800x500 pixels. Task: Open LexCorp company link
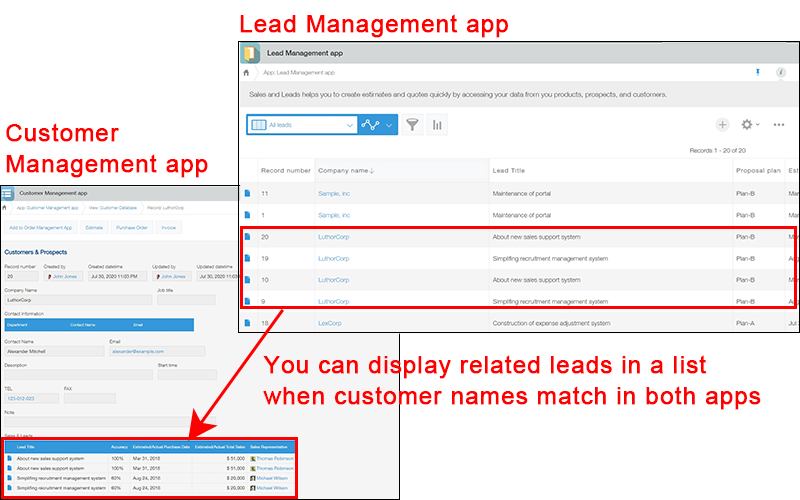tap(331, 323)
